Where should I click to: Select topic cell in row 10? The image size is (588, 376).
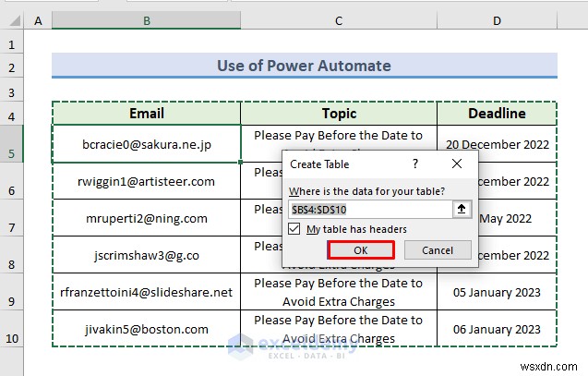339,329
